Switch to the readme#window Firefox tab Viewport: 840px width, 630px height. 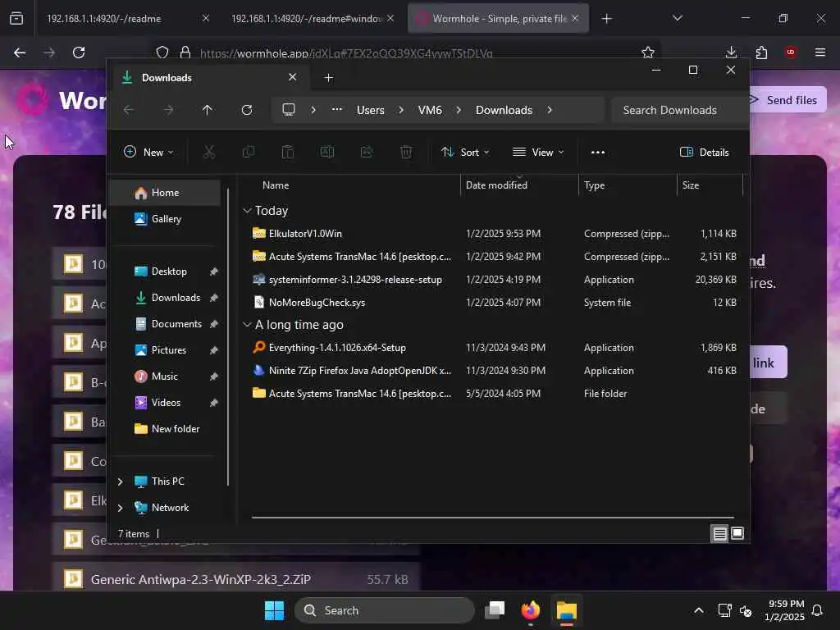pyautogui.click(x=311, y=19)
